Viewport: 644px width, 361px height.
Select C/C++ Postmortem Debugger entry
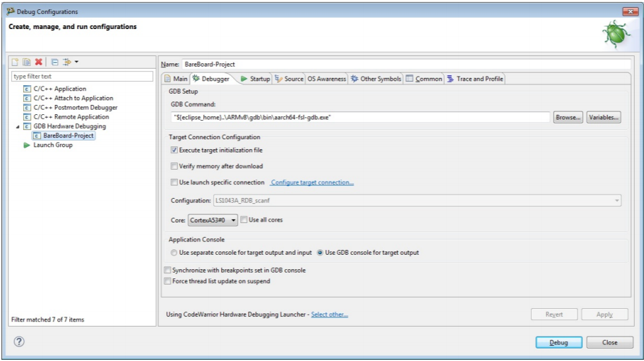[x=76, y=108]
